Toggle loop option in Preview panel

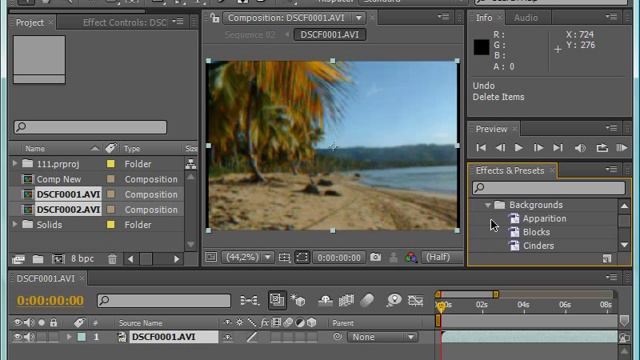602,148
